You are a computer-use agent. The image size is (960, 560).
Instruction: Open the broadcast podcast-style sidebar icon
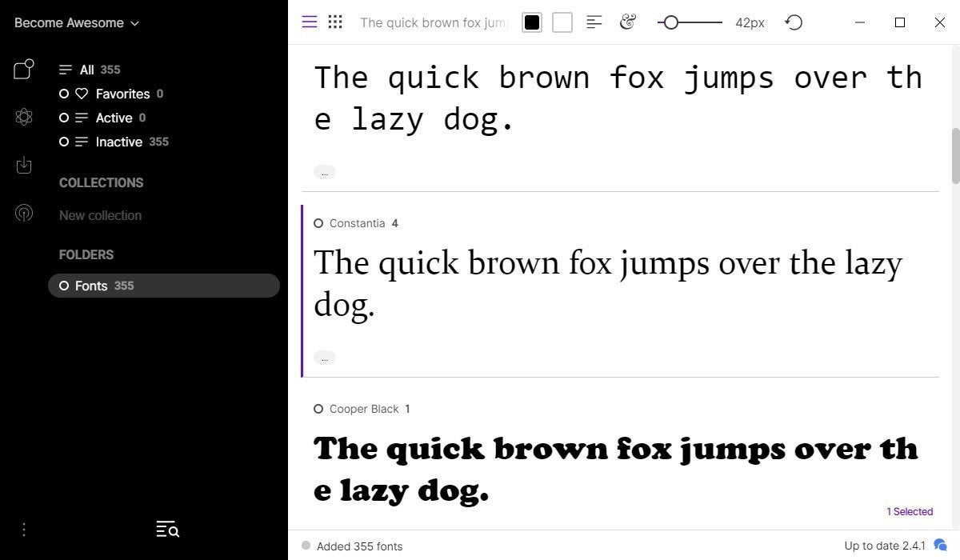[24, 214]
